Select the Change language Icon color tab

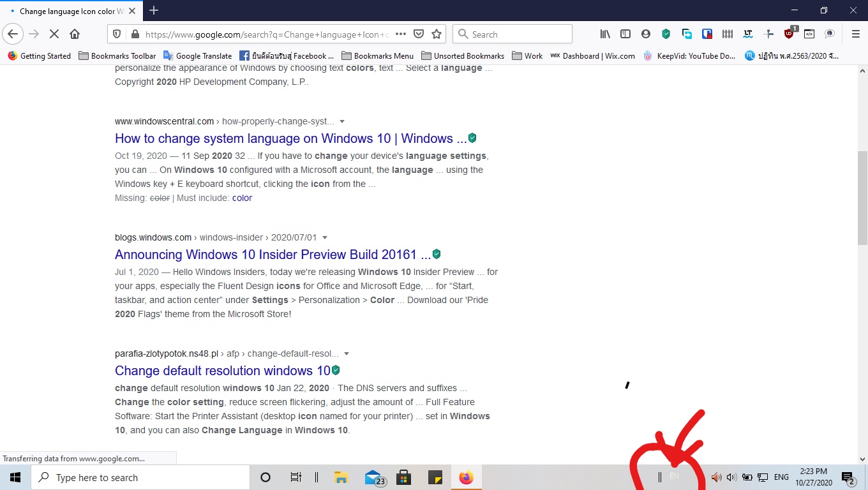(x=70, y=11)
